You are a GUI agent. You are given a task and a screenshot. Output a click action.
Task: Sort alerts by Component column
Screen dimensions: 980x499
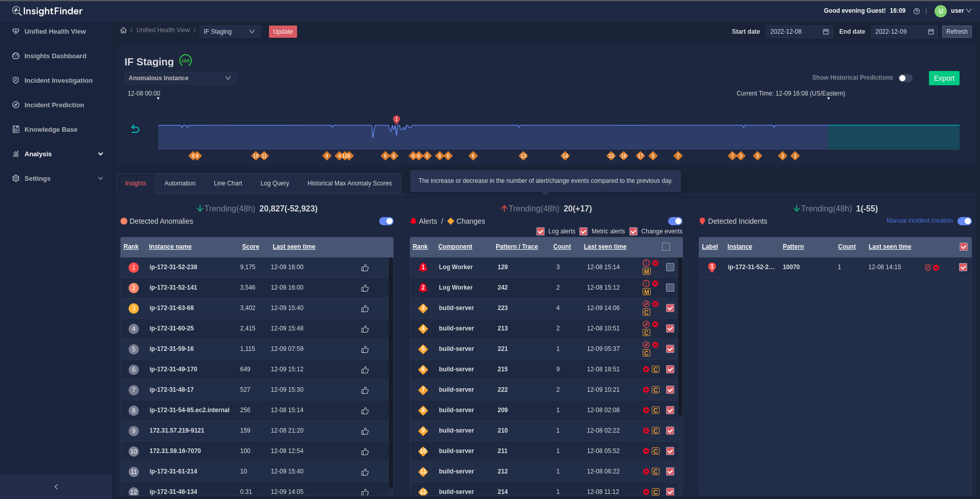click(x=455, y=247)
